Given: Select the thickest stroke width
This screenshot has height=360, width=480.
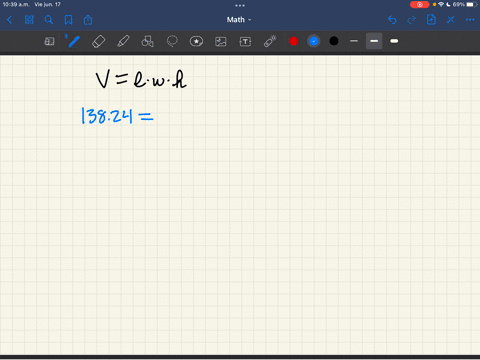Looking at the screenshot, I should coord(394,41).
